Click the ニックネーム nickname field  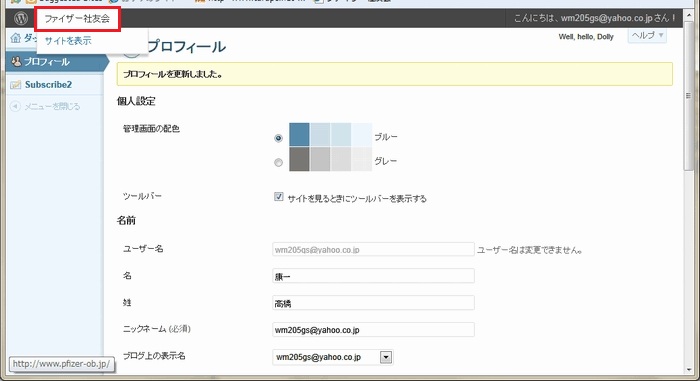373,330
